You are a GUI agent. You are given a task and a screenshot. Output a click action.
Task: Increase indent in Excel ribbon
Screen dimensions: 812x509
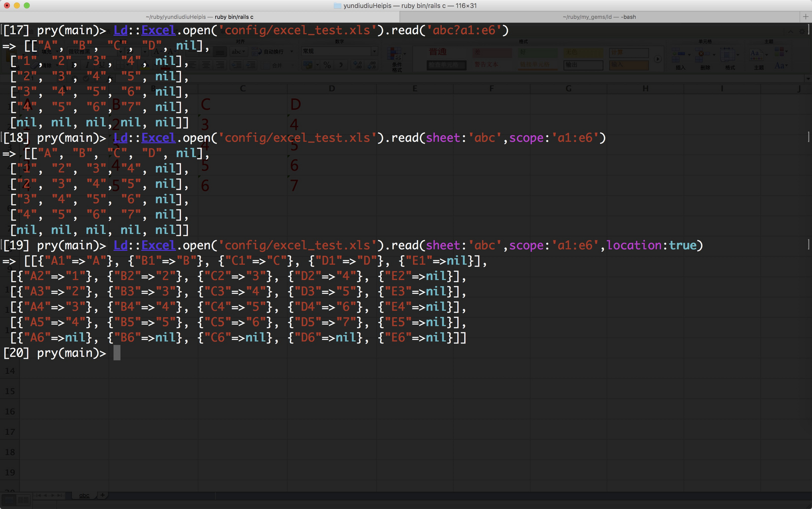coord(251,65)
